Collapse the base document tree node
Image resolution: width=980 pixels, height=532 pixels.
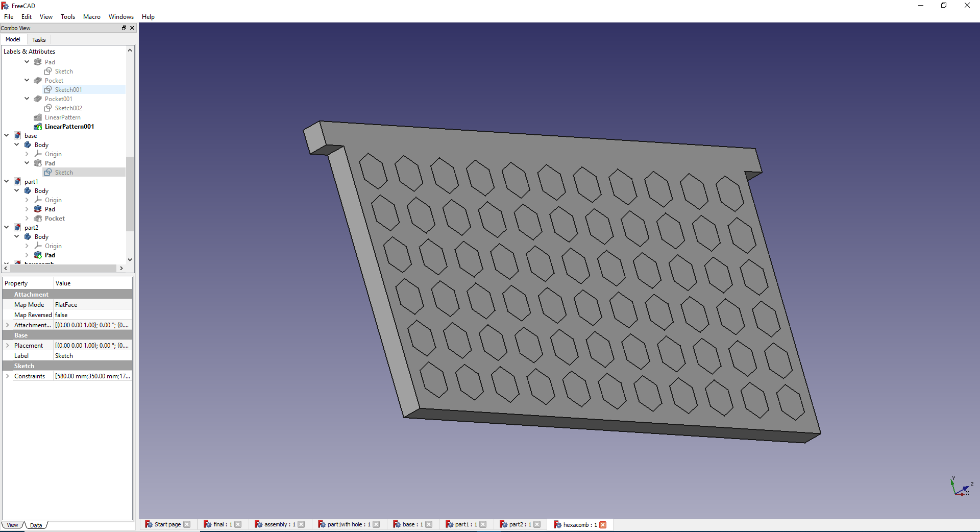pyautogui.click(x=7, y=135)
